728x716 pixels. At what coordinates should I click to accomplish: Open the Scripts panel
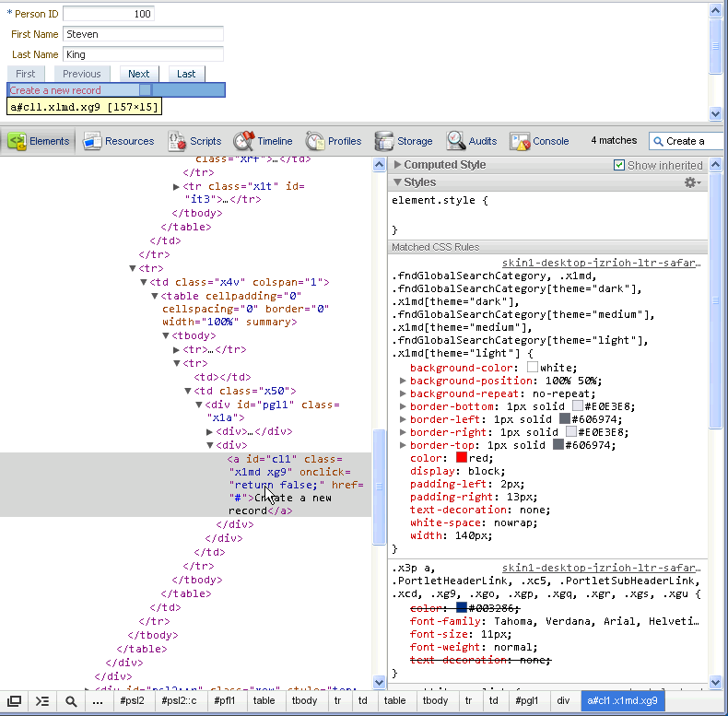click(194, 141)
